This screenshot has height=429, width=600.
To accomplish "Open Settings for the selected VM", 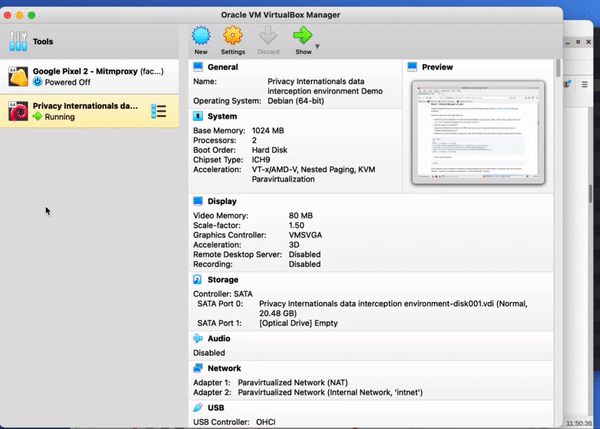I will (x=233, y=38).
